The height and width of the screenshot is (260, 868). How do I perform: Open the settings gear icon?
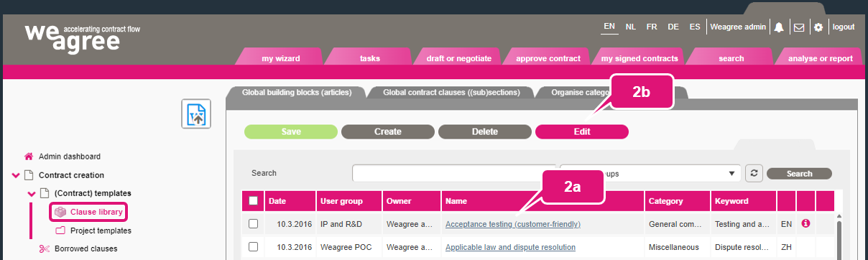coord(818,27)
